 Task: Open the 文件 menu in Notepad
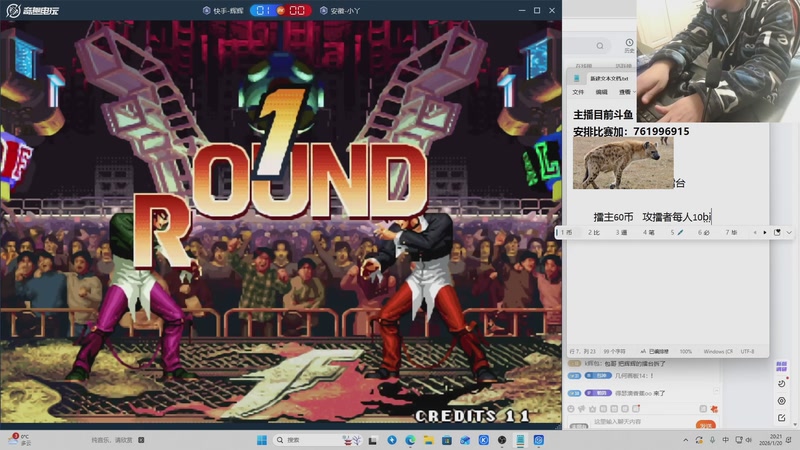tap(578, 92)
